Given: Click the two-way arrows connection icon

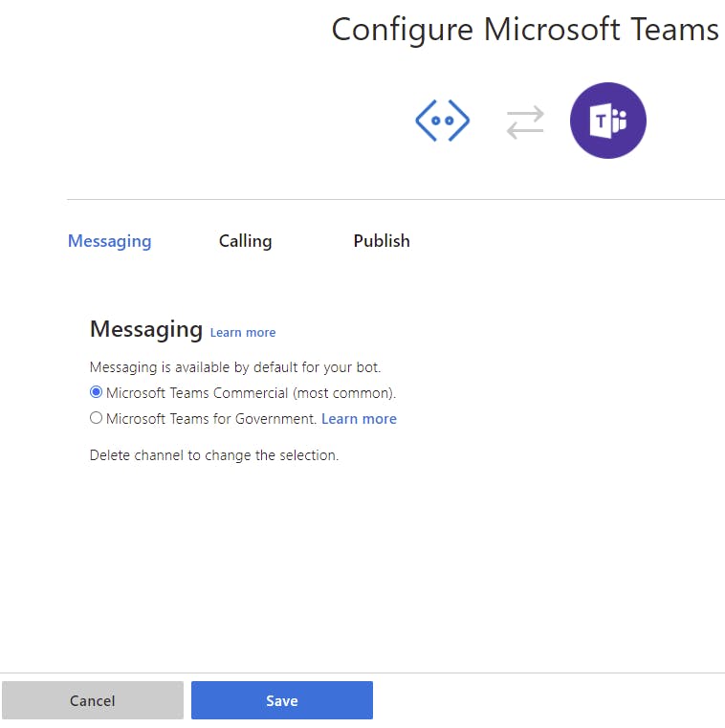Looking at the screenshot, I should pyautogui.click(x=524, y=121).
